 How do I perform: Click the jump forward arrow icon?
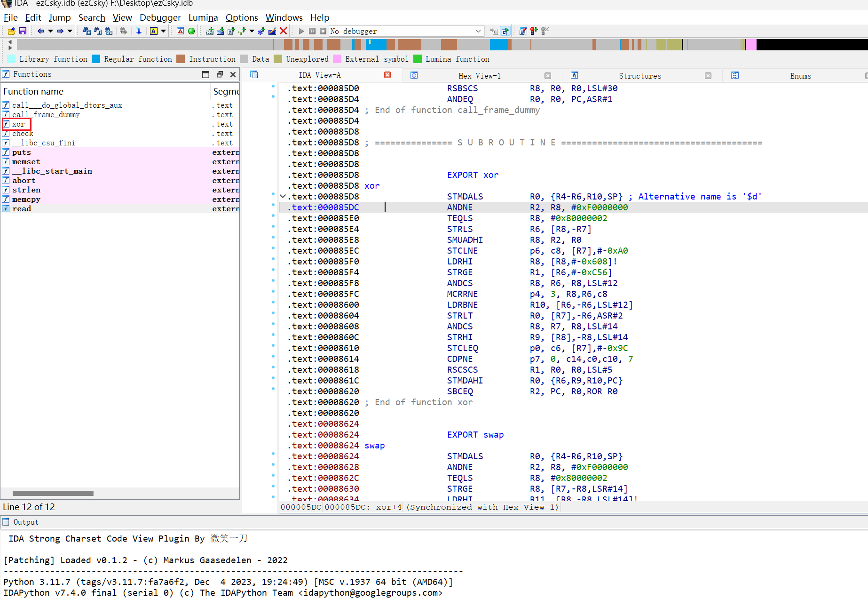click(x=60, y=31)
